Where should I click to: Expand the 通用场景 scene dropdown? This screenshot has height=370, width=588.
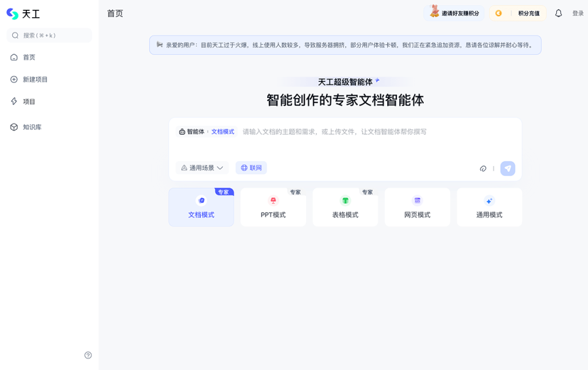[x=202, y=168]
